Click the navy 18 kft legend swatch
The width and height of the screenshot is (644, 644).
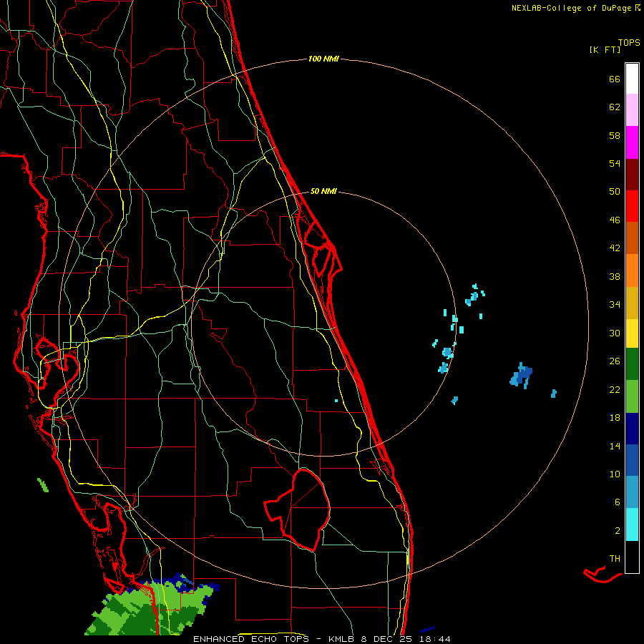pyautogui.click(x=632, y=429)
